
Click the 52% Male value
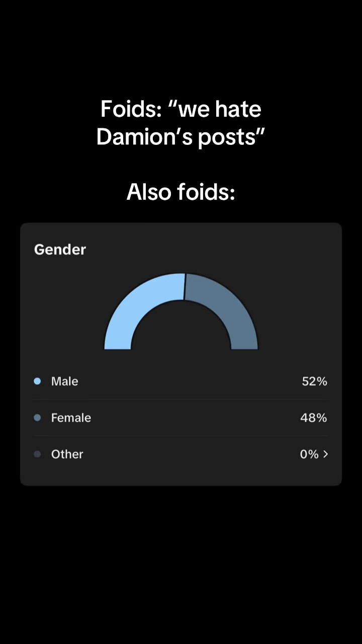(314, 381)
